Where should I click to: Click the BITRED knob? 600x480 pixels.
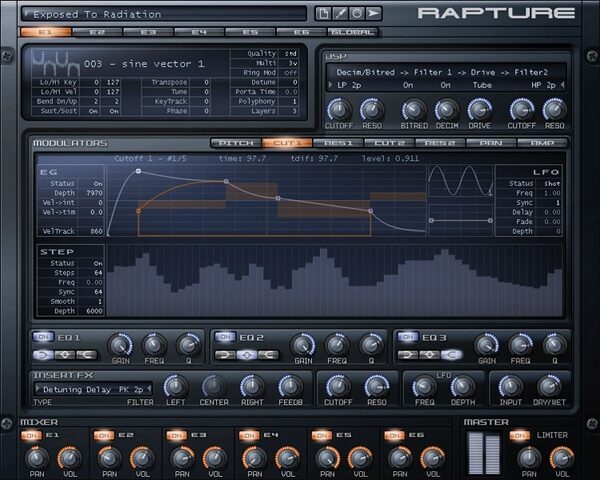click(x=414, y=110)
